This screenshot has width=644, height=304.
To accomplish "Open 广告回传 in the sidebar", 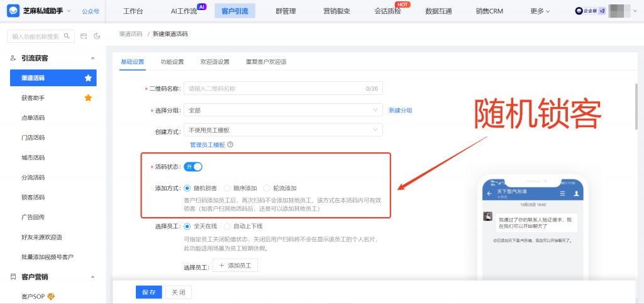I will [x=33, y=217].
